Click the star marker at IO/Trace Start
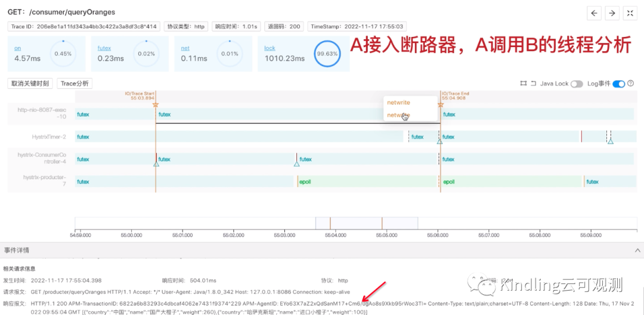This screenshot has height=315, width=644. (155, 105)
